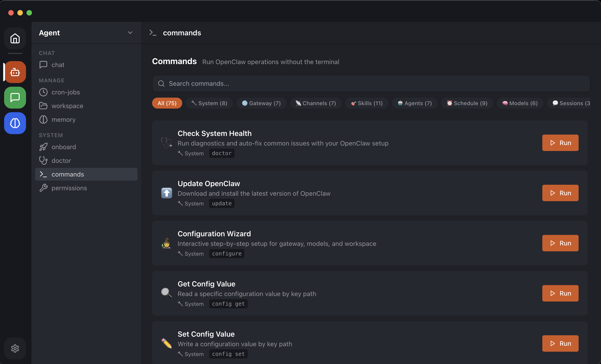Open the Home view in the left rail
Screen dimensions: 601x364
click(x=15, y=38)
